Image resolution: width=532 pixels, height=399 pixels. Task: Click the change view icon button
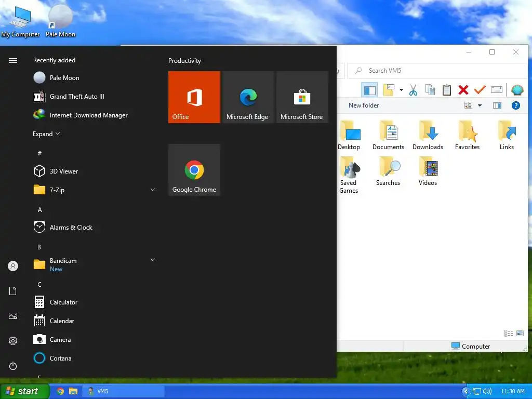468,105
